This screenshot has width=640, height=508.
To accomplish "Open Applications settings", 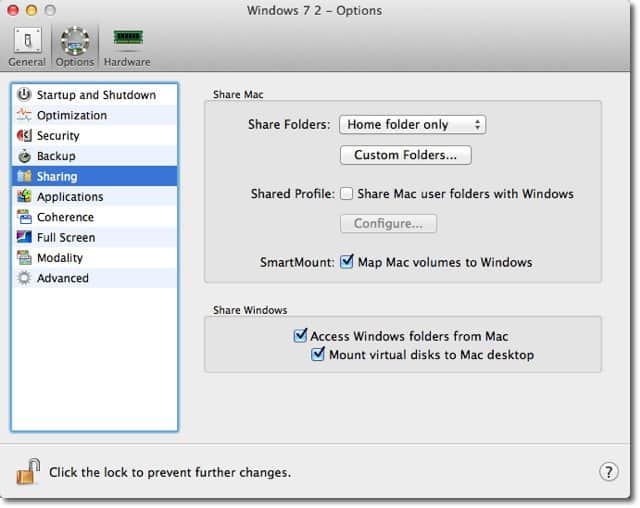I will 95,197.
